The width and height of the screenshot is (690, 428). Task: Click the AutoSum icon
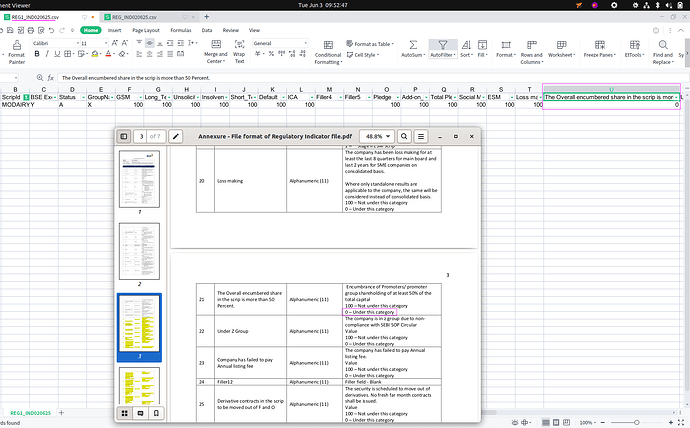(x=411, y=47)
